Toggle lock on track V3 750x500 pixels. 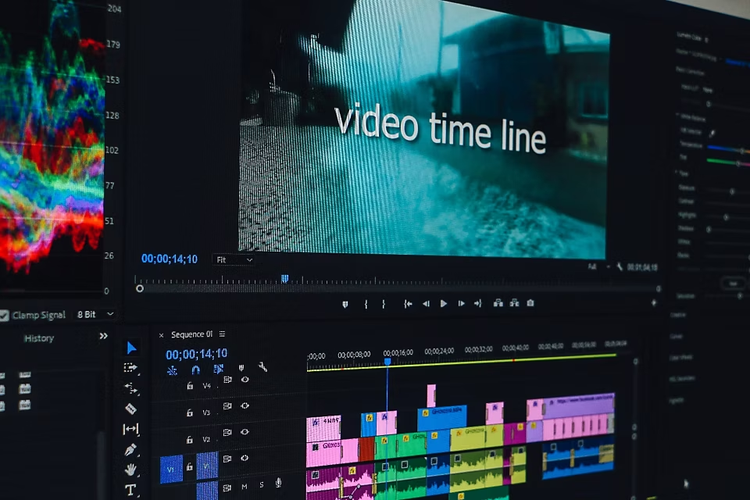[x=190, y=412]
